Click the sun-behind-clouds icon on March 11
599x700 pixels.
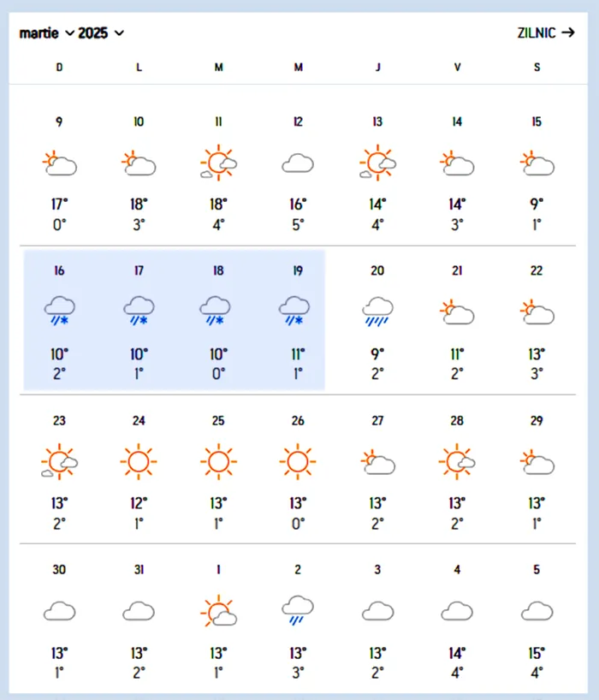pyautogui.click(x=218, y=163)
